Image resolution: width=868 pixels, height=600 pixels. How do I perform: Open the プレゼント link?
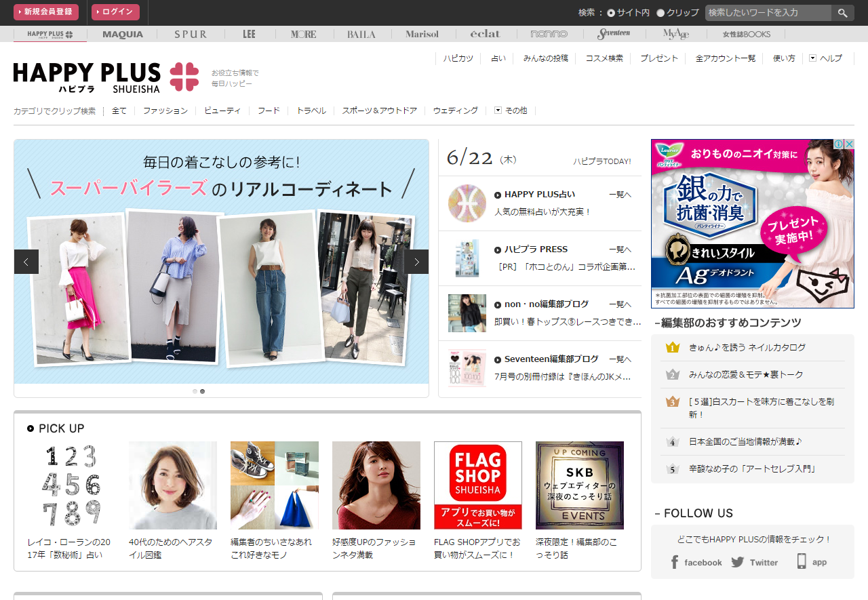point(659,58)
